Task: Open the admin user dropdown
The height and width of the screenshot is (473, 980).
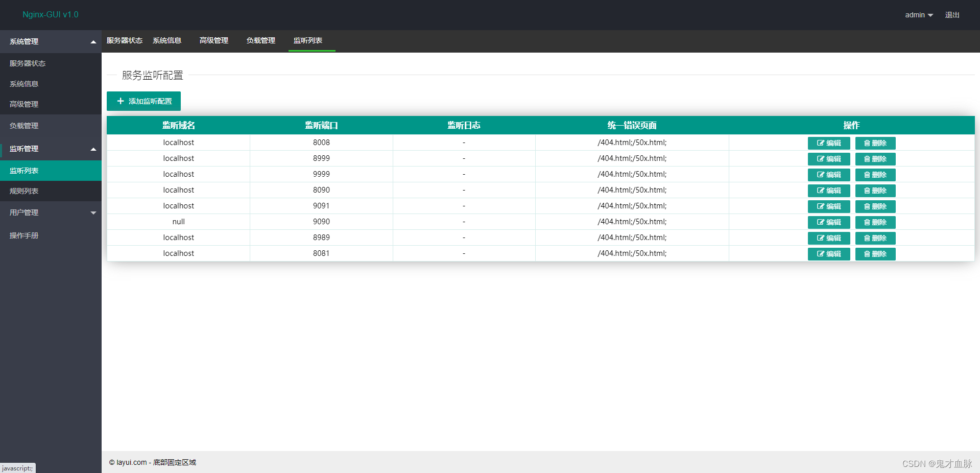Action: [x=919, y=15]
